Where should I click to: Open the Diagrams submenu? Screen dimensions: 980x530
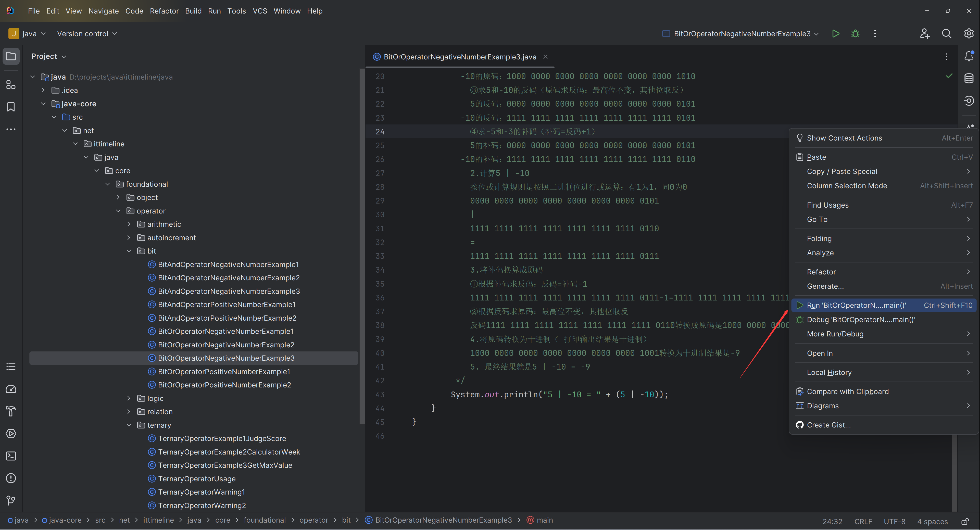click(884, 406)
